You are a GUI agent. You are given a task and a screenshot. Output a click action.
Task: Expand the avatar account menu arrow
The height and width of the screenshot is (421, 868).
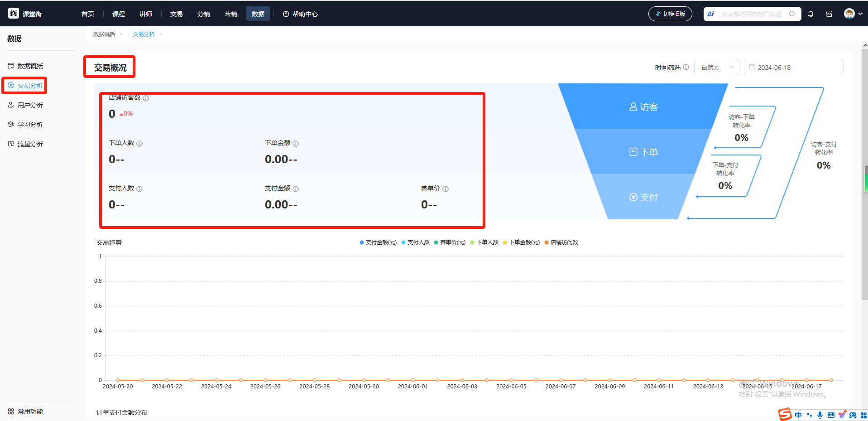[860, 14]
